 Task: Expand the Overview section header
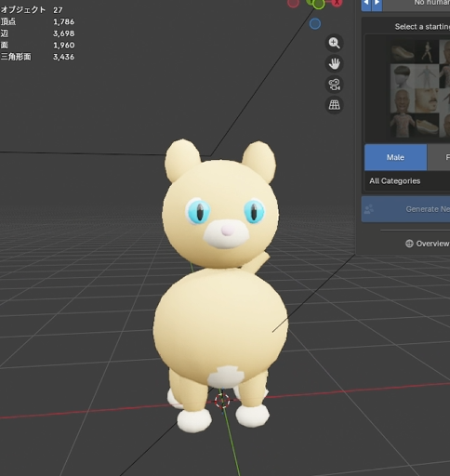(x=427, y=244)
